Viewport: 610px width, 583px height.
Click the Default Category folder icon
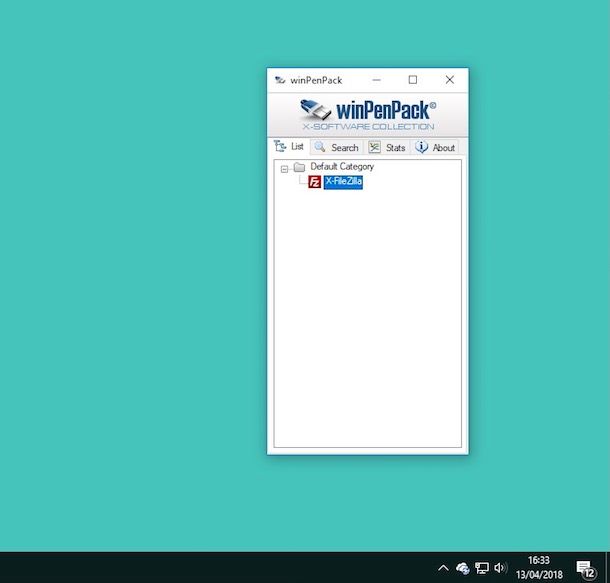point(299,167)
